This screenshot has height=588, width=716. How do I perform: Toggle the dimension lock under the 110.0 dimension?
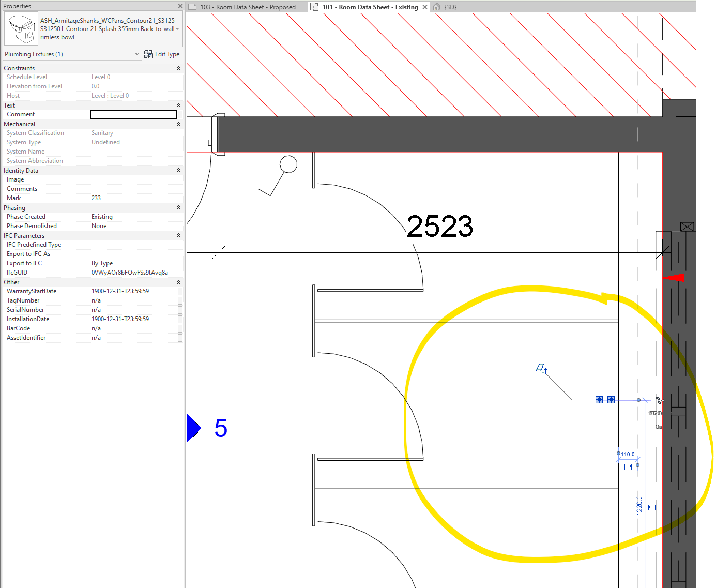(628, 466)
